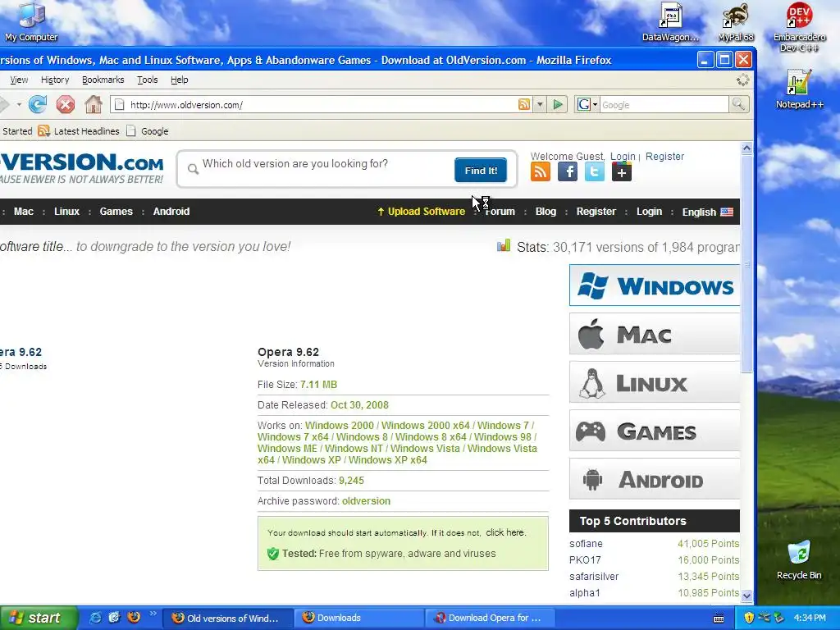Image resolution: width=840 pixels, height=630 pixels.
Task: Click the Facebook share icon
Action: point(568,172)
